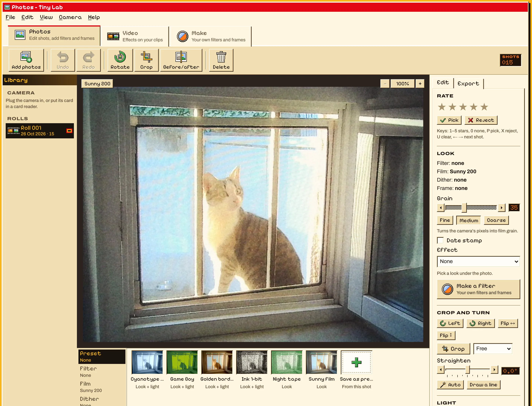Flip the photo horizontally
This screenshot has width=532, height=406.
508,323
